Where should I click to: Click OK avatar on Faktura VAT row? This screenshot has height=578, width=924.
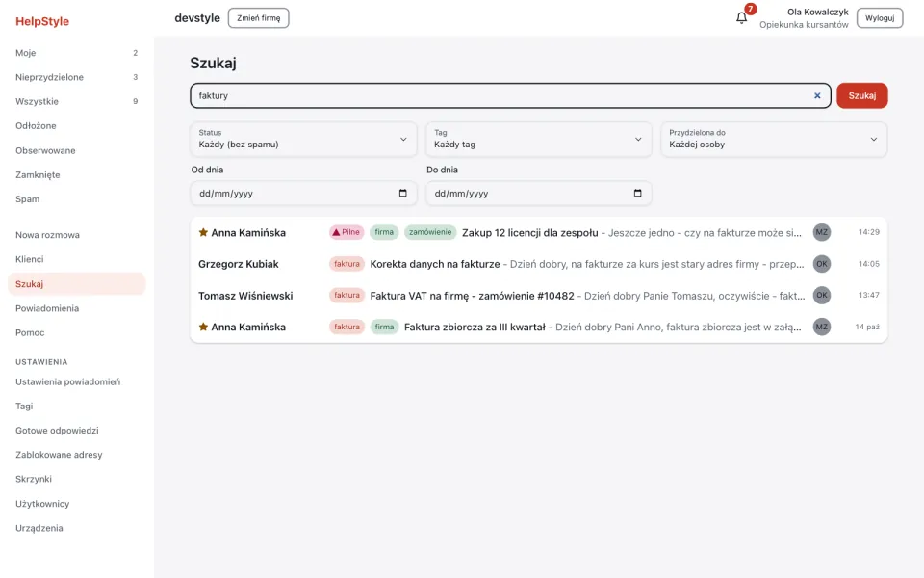821,295
